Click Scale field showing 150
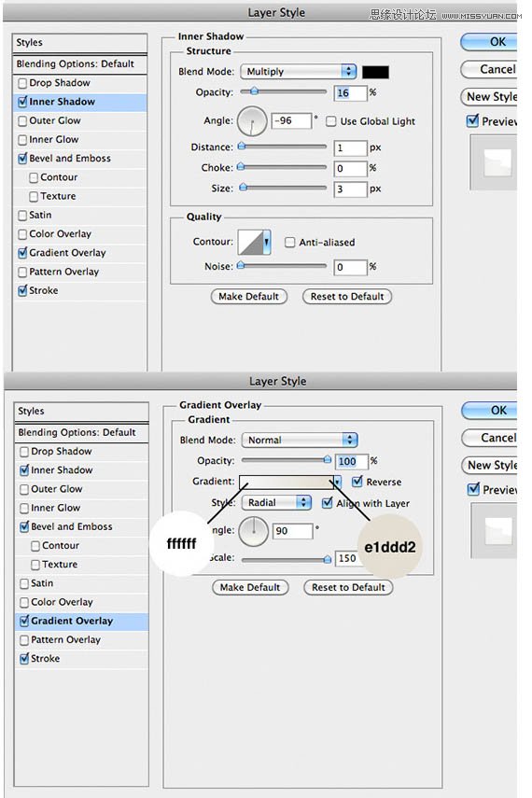The height and width of the screenshot is (798, 532). pyautogui.click(x=349, y=558)
